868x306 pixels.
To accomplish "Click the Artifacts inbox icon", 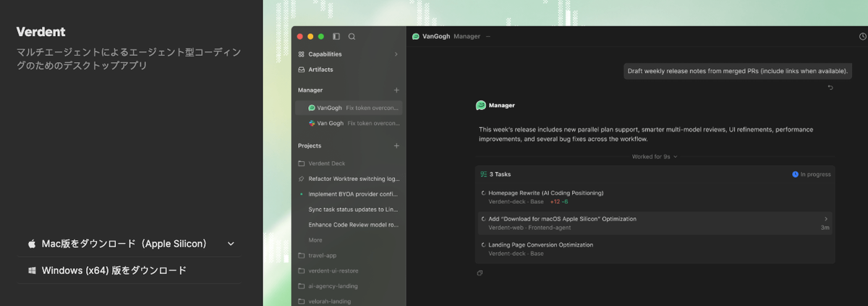I will [x=302, y=69].
